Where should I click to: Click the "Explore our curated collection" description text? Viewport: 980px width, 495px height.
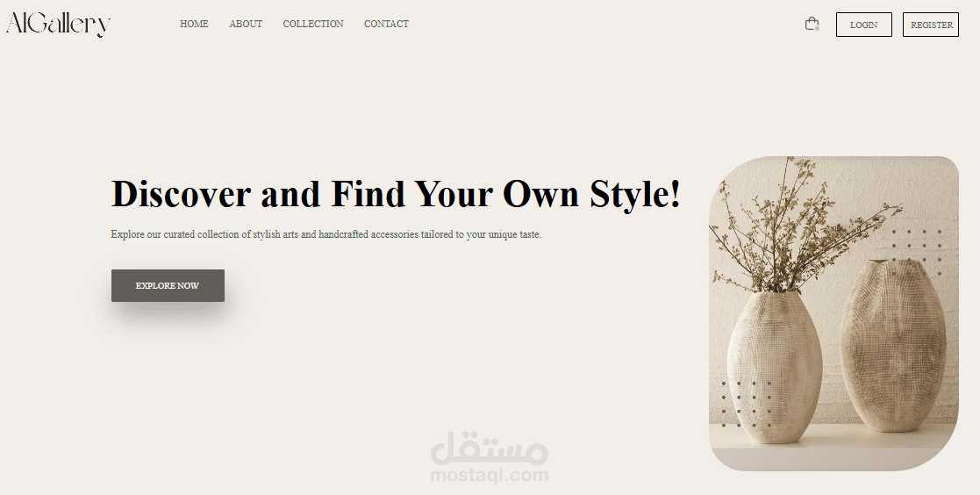pos(325,234)
